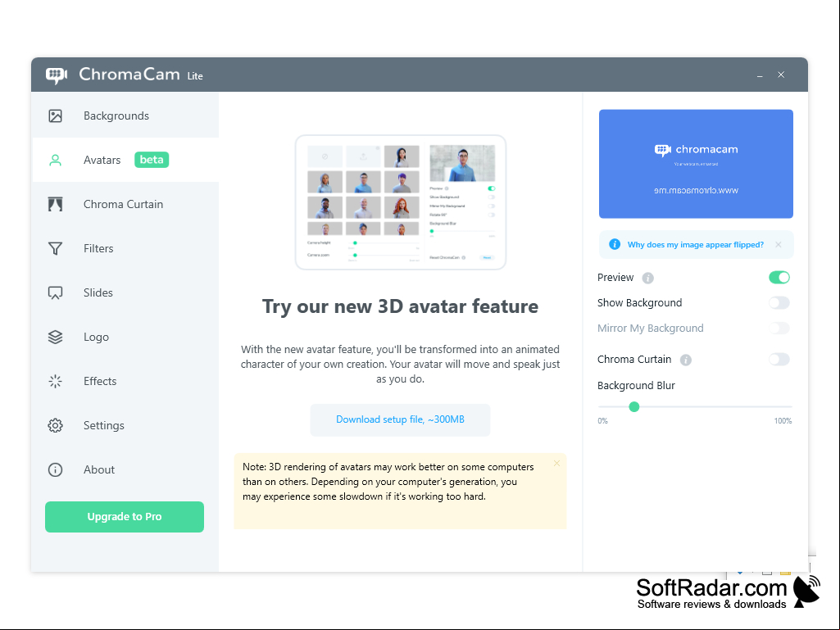Screen dimensions: 840x630
Task: Dismiss the yellow 3D rendering note
Action: pyautogui.click(x=556, y=464)
